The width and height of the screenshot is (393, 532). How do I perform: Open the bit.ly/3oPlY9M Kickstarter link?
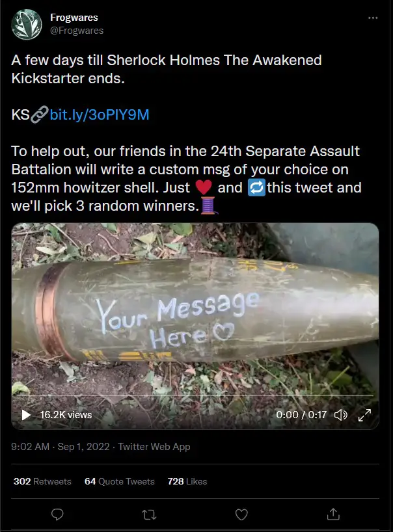[x=100, y=114]
